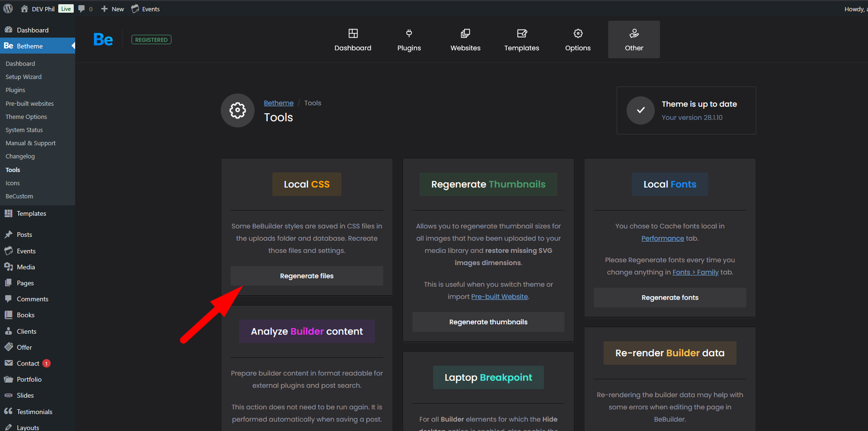The height and width of the screenshot is (431, 868).
Task: Open System Status in sidebar
Action: tap(24, 130)
